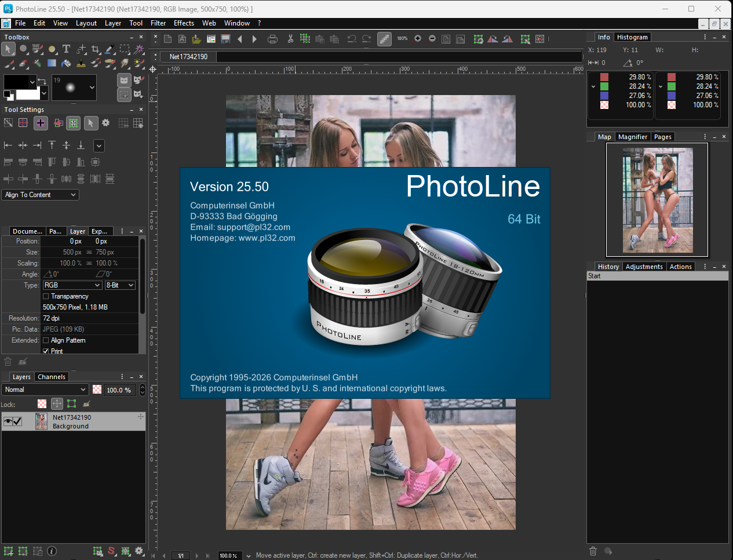733x560 pixels.
Task: Toggle lock size in Layers panel
Action: click(x=71, y=403)
